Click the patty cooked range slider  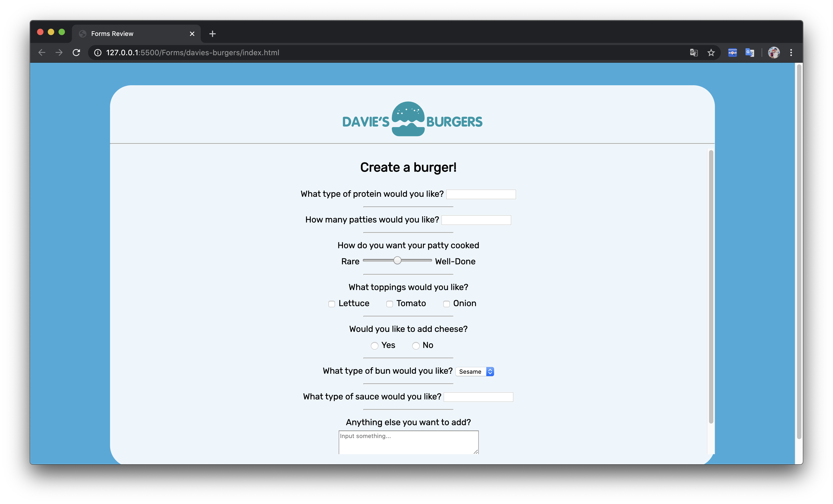[x=397, y=261]
